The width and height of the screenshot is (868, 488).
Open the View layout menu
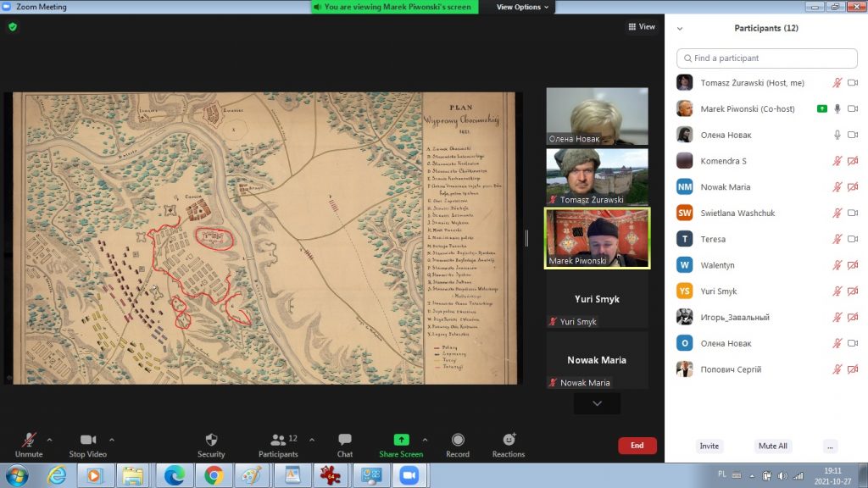[x=642, y=27]
